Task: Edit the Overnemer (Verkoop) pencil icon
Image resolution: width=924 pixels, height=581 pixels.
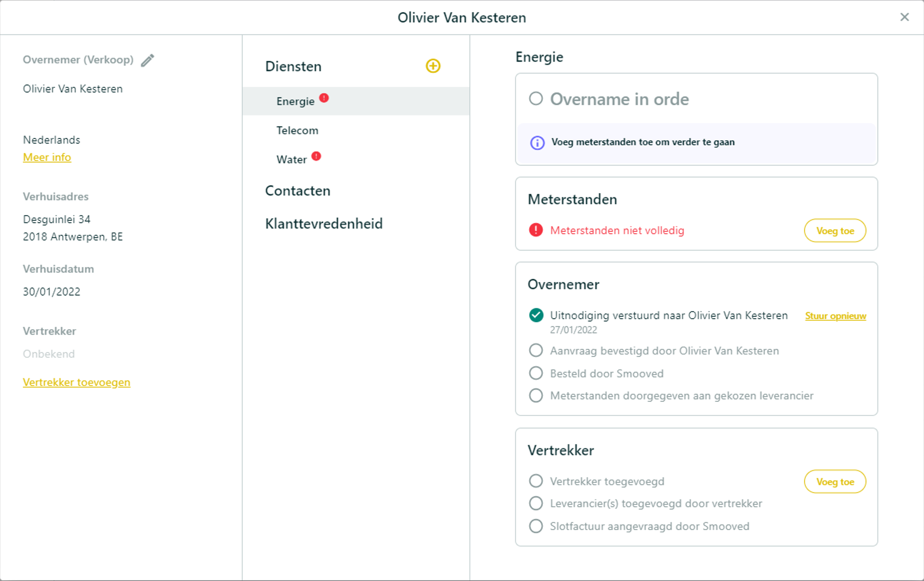Action: coord(147,60)
